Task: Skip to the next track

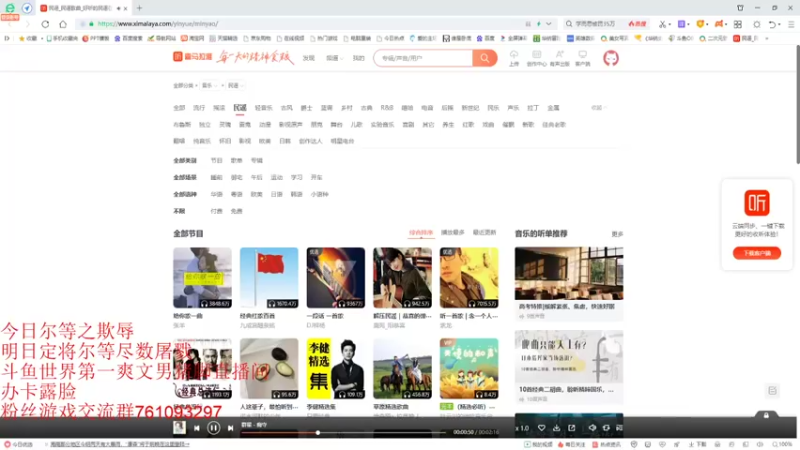Action: [231, 428]
